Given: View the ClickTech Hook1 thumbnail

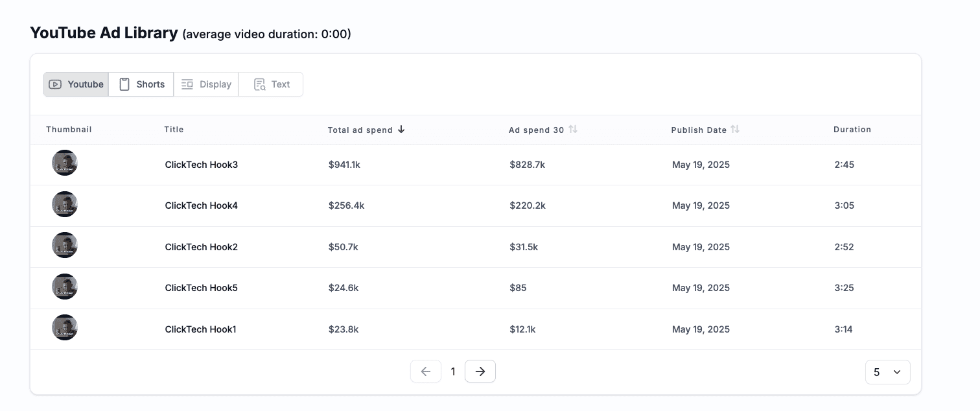Looking at the screenshot, I should (x=65, y=327).
